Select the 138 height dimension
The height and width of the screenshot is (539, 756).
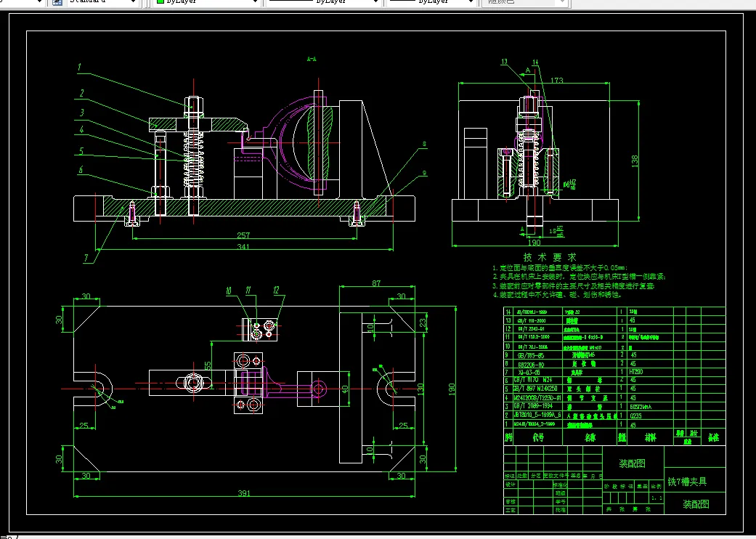(635, 161)
